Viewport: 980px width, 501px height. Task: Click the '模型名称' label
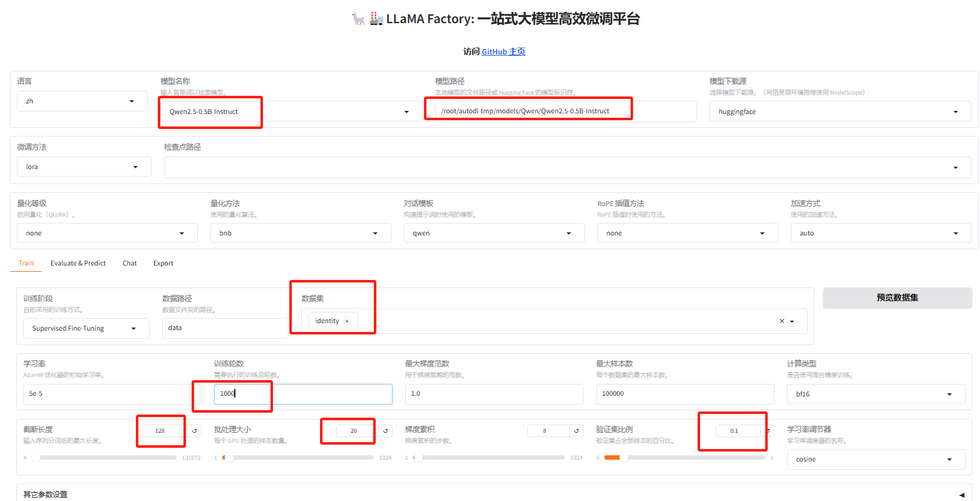[x=175, y=81]
